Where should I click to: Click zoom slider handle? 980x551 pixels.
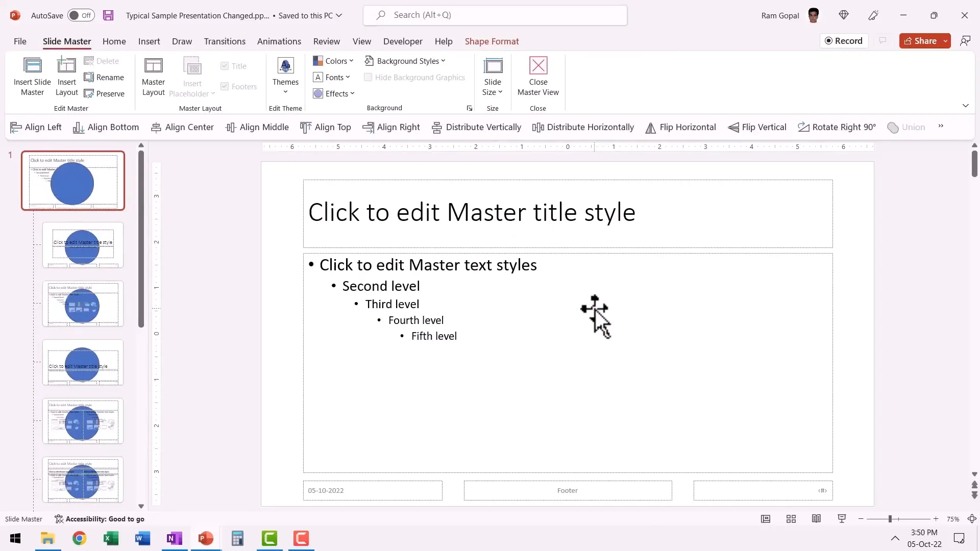tap(890, 519)
